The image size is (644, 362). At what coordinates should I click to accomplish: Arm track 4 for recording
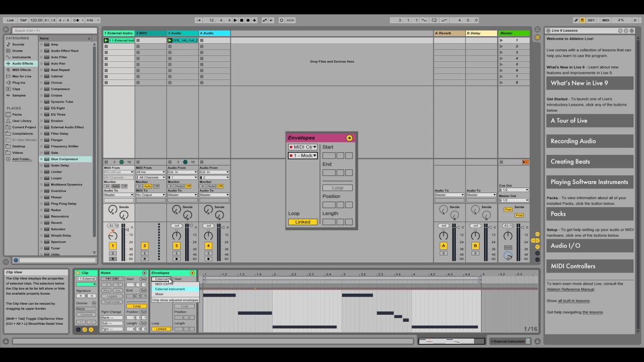[208, 259]
